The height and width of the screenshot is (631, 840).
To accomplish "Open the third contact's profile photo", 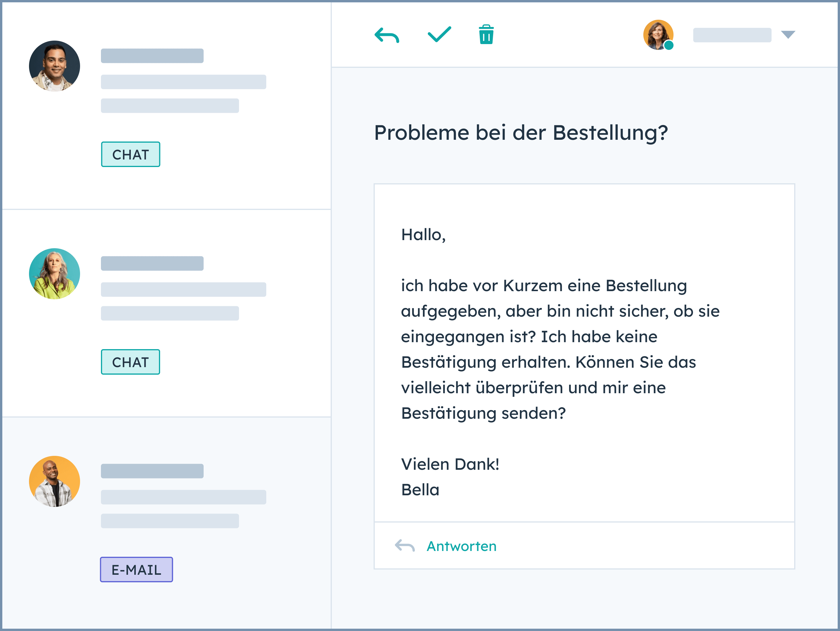I will point(54,481).
